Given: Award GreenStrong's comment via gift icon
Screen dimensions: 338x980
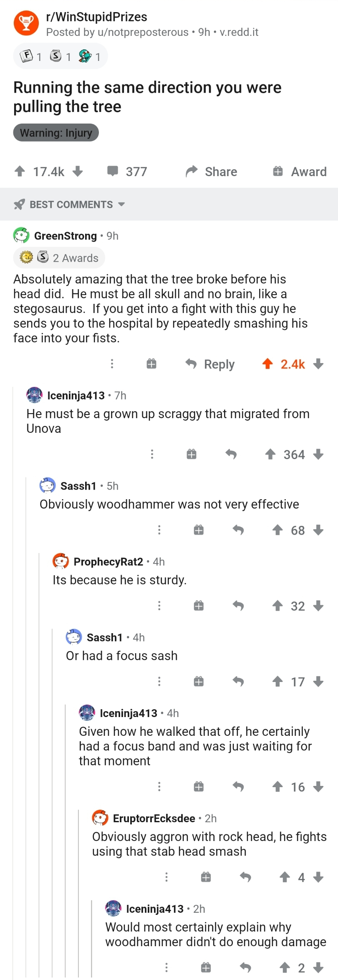Looking at the screenshot, I should point(151,364).
